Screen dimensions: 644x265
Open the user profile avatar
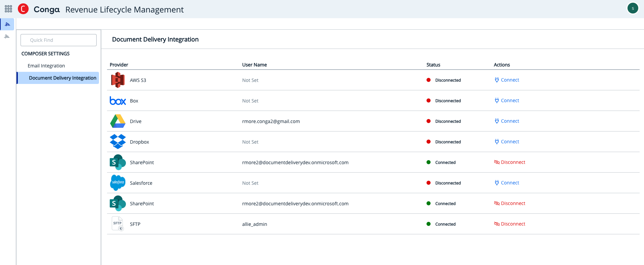(633, 8)
